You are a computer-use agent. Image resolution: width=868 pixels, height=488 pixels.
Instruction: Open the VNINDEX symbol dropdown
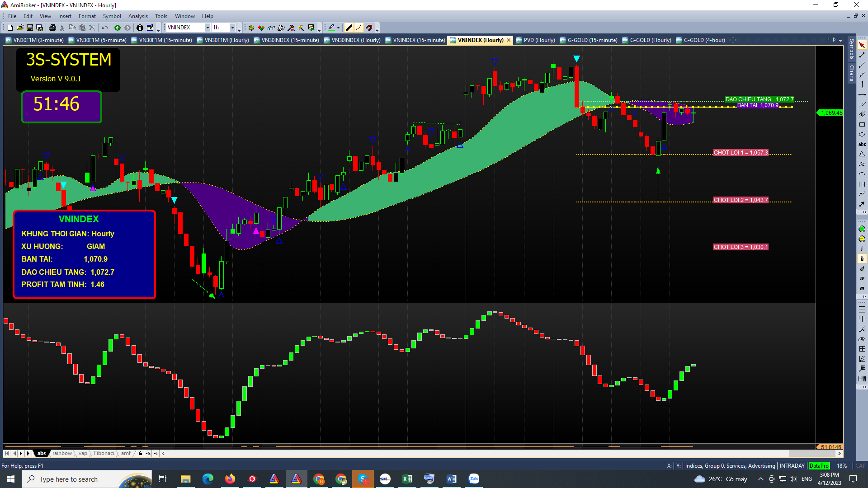(x=208, y=28)
